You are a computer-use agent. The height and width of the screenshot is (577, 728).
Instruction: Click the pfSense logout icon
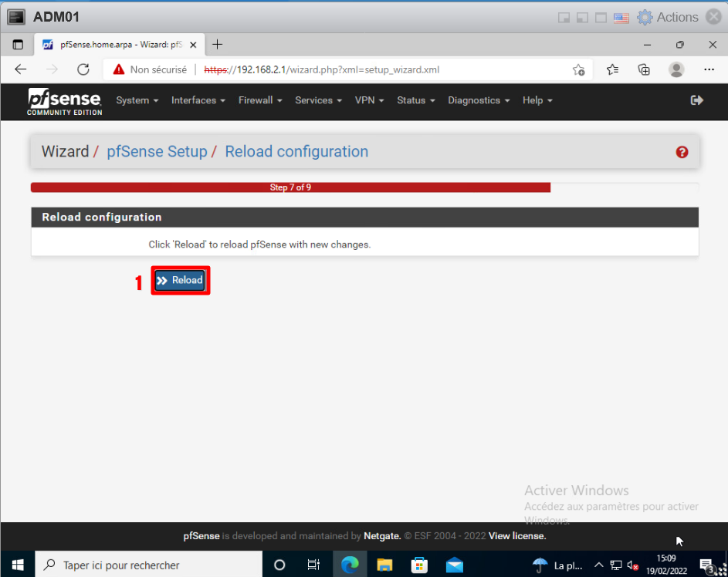(696, 100)
